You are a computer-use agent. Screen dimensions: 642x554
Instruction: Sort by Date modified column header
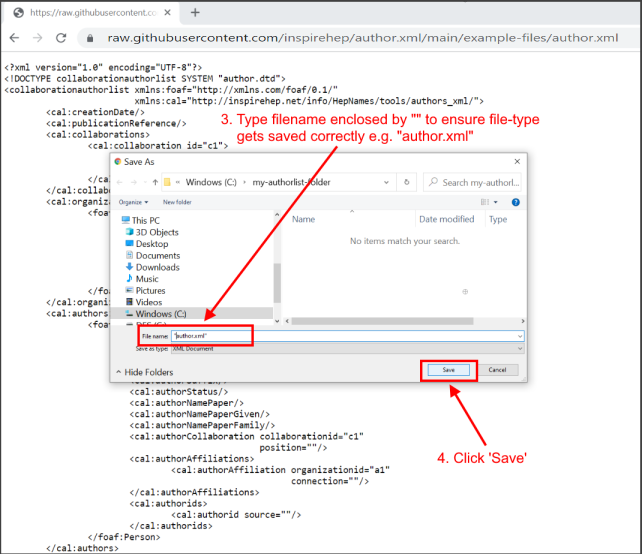click(x=446, y=219)
